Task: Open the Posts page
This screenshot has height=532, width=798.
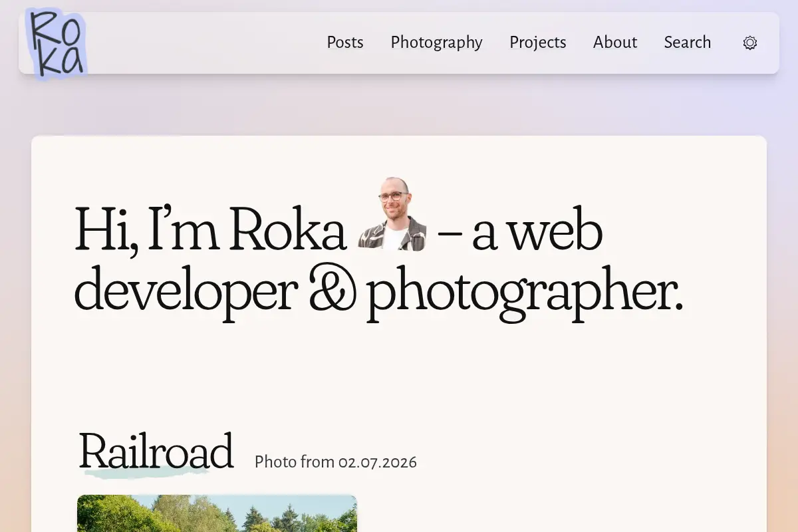Action: [345, 43]
